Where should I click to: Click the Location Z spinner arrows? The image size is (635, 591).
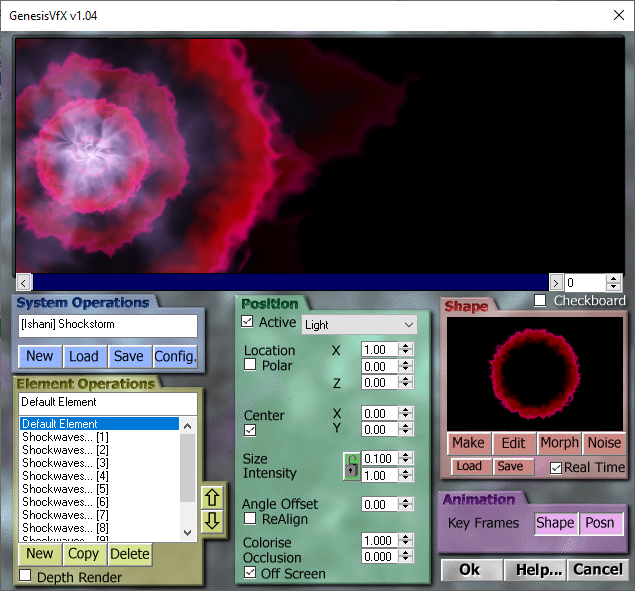click(x=405, y=382)
